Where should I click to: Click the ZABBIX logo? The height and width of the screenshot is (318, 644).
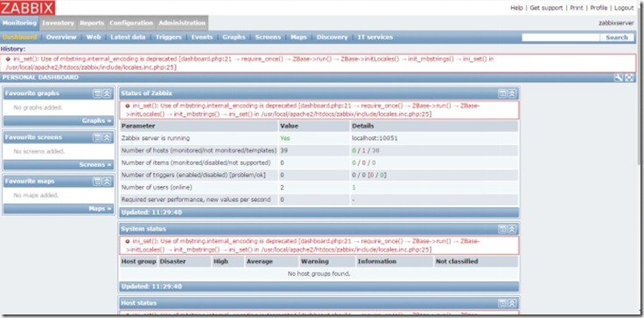[x=28, y=8]
